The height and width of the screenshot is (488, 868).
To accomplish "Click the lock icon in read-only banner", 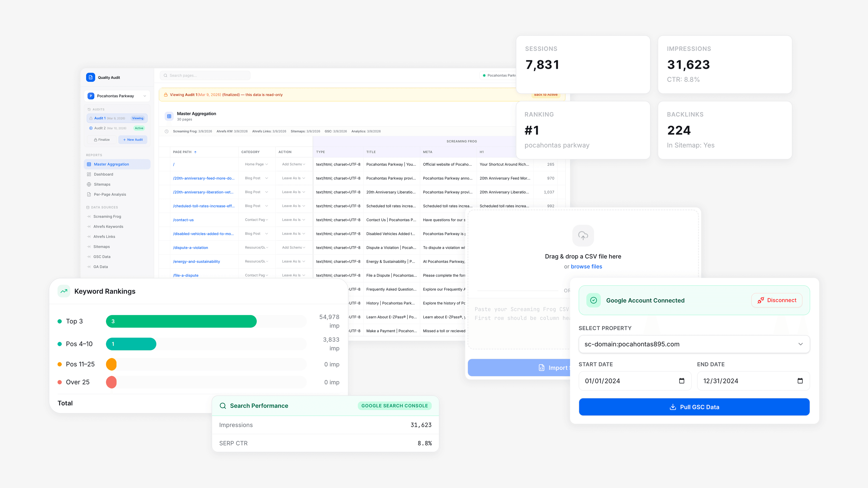I will tap(166, 95).
